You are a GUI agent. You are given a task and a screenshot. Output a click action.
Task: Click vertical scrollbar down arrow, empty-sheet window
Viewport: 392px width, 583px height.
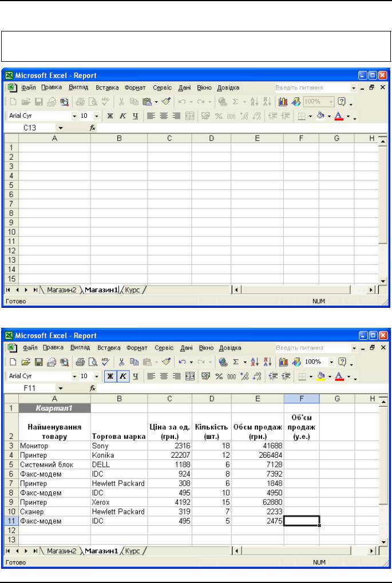click(383, 281)
